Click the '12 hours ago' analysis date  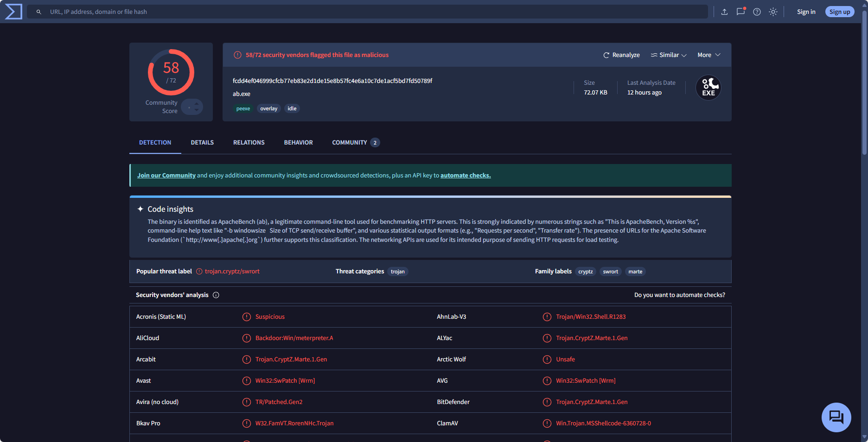(x=645, y=93)
